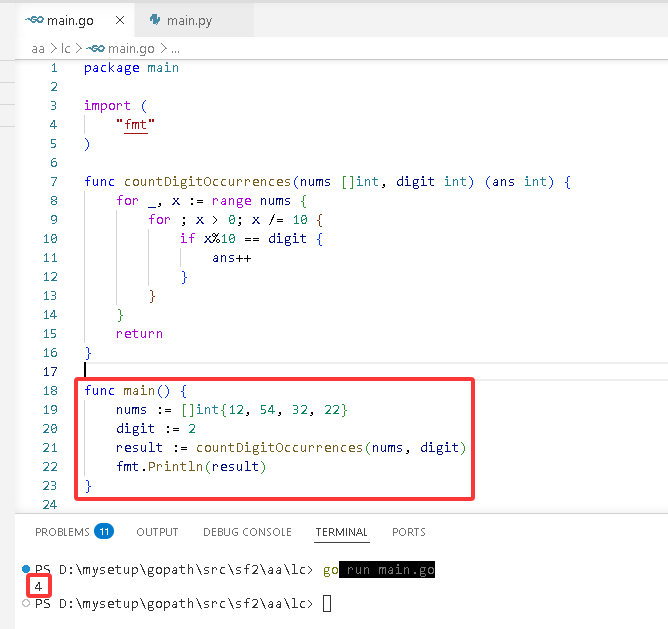Select the TERMINAL panel tab
The image size is (668, 629).
341,532
